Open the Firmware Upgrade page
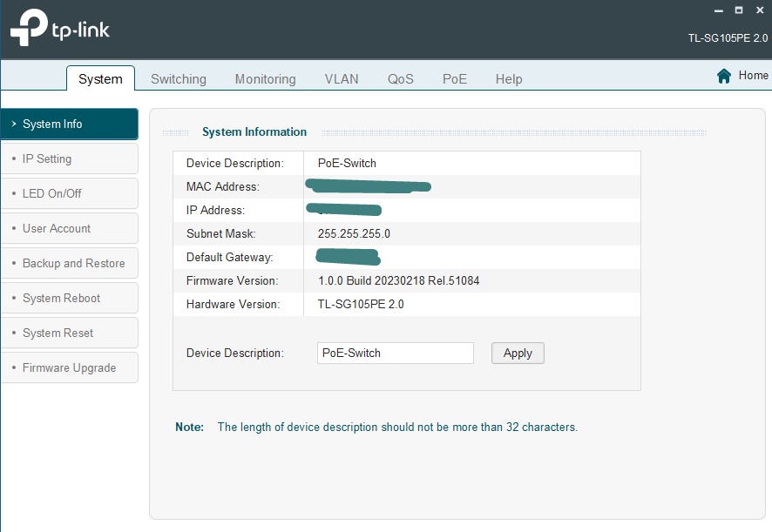 pos(69,368)
